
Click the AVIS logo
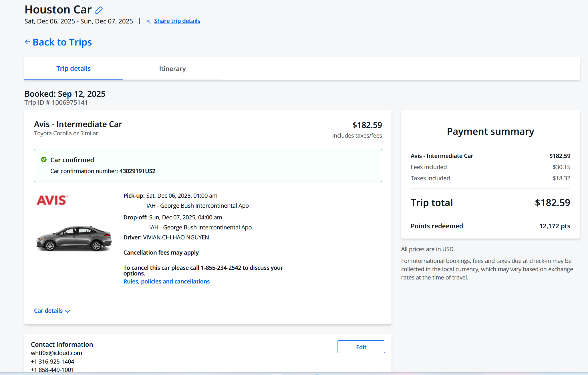pyautogui.click(x=52, y=200)
